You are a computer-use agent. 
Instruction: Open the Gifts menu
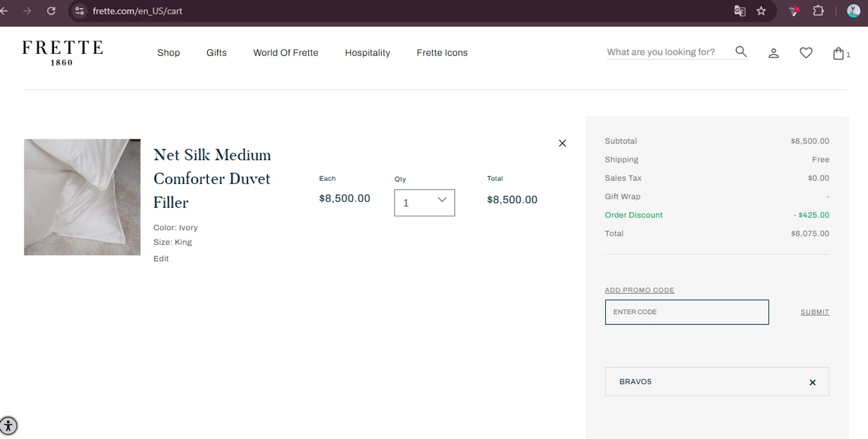[x=216, y=53]
